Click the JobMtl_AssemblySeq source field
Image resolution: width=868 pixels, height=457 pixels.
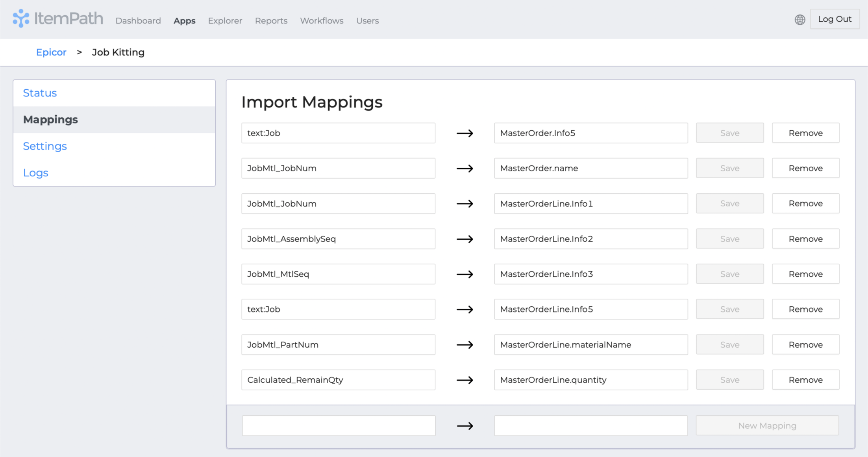pos(338,239)
